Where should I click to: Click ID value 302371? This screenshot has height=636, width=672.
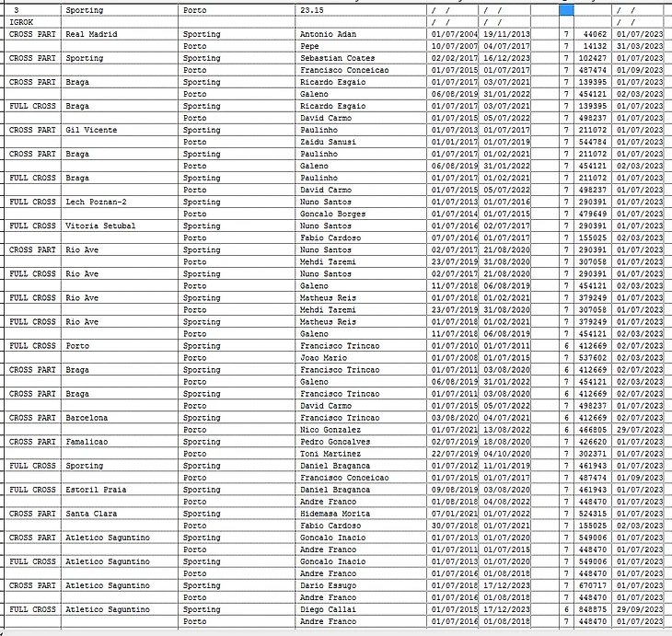[x=592, y=455]
